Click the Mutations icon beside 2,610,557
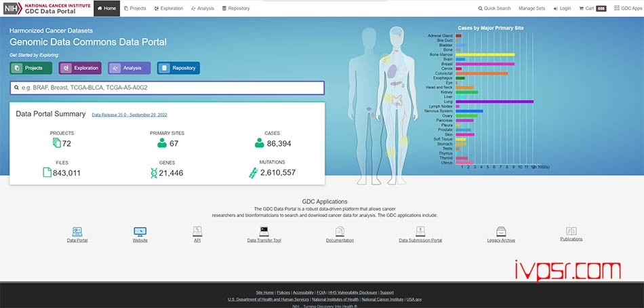Viewport: 644px width, 308px height. tap(254, 172)
